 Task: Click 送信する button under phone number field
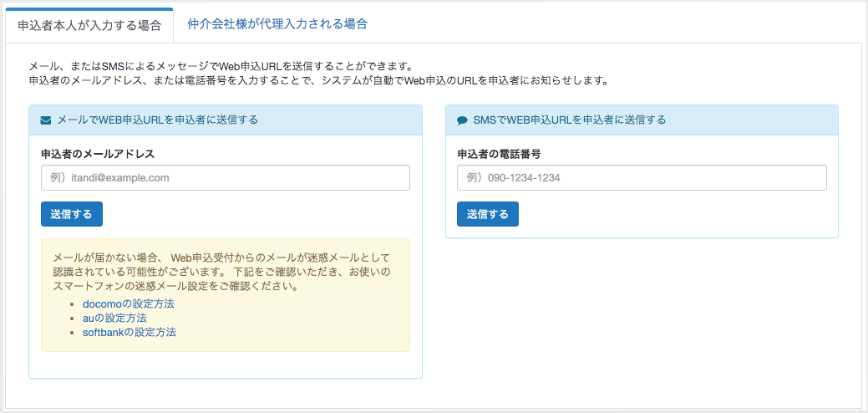(488, 214)
